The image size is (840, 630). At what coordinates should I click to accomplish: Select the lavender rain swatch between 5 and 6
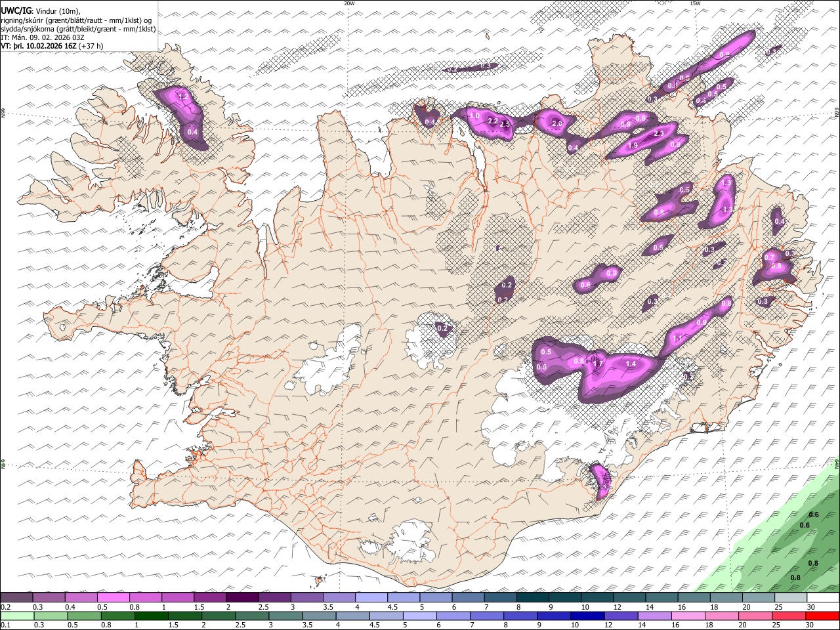(420, 616)
